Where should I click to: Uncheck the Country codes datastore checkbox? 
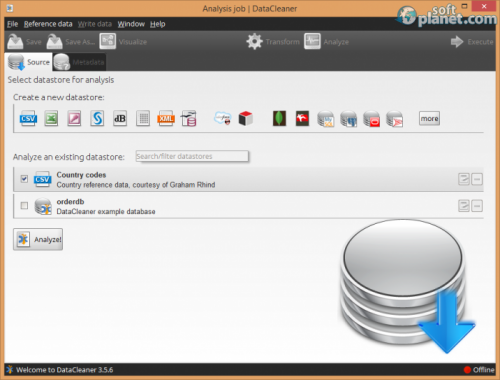pyautogui.click(x=24, y=179)
